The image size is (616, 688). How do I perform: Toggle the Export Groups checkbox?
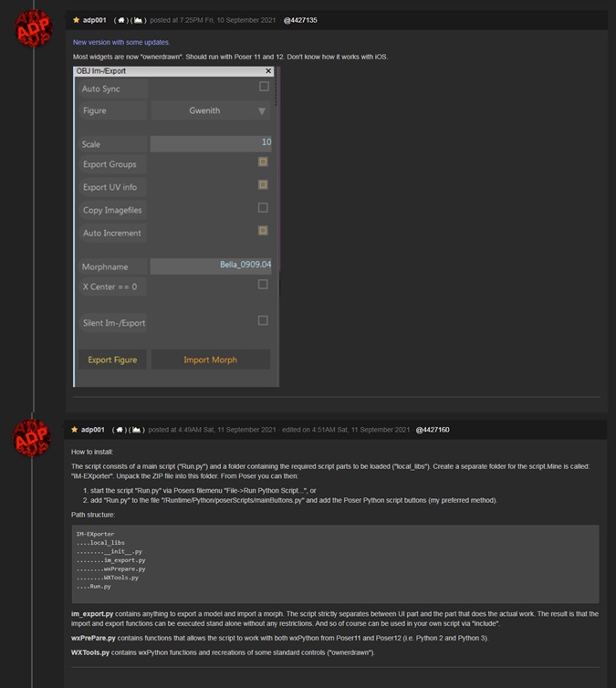[x=263, y=162]
